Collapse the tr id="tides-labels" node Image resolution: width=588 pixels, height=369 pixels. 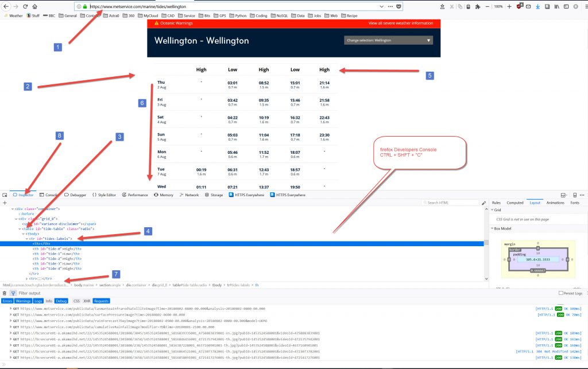tap(27, 238)
